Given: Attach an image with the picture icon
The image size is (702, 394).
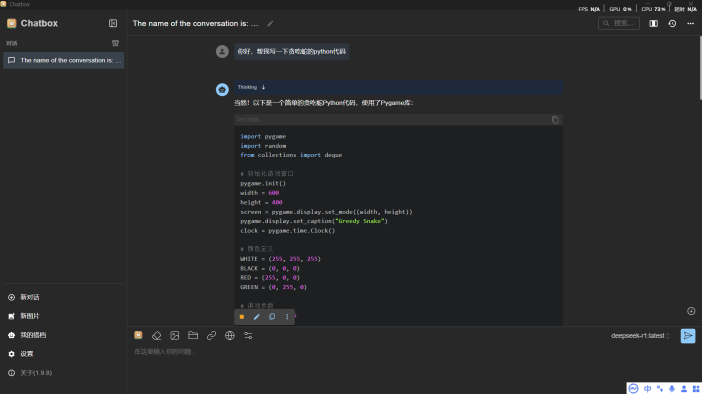Looking at the screenshot, I should point(175,335).
